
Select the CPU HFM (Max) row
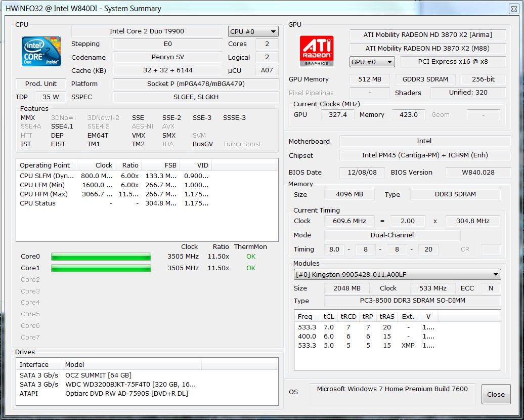(x=114, y=194)
